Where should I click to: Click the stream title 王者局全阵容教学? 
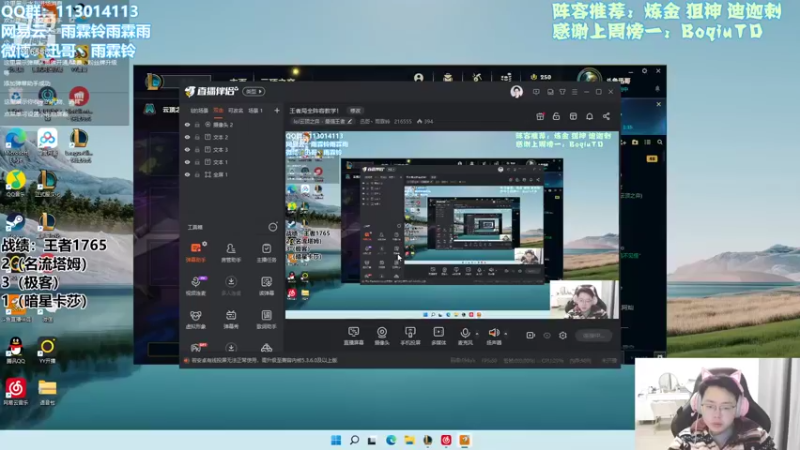click(x=314, y=111)
